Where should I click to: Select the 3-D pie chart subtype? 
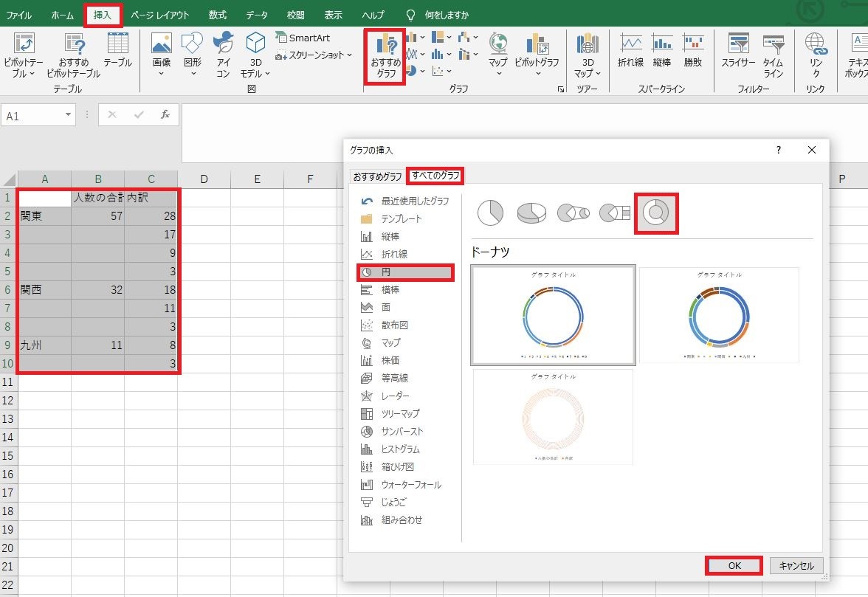tap(531, 213)
